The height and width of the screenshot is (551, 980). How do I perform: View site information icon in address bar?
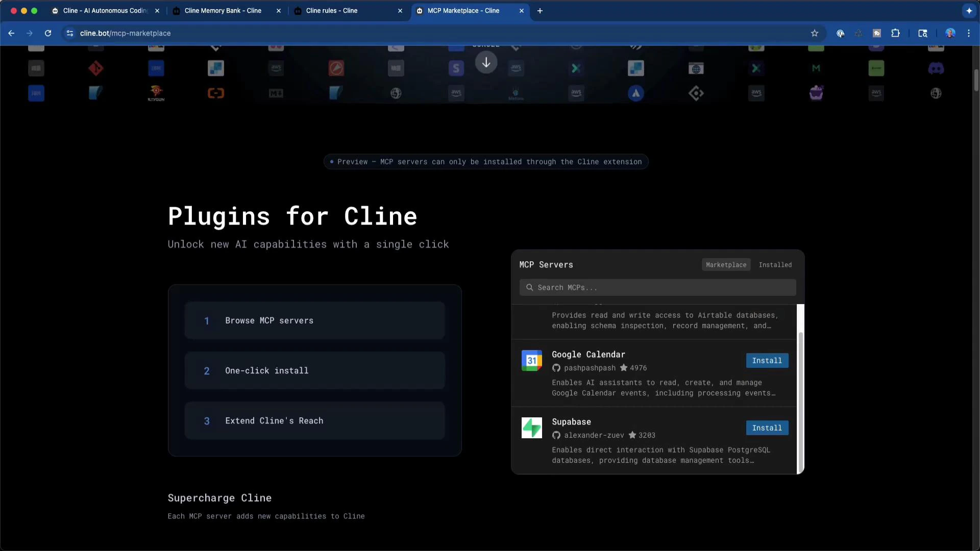pos(69,33)
